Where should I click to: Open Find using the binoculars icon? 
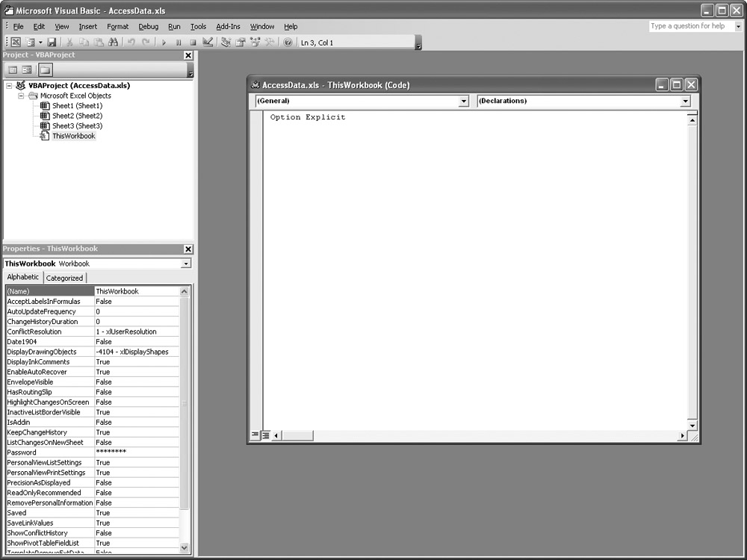113,43
